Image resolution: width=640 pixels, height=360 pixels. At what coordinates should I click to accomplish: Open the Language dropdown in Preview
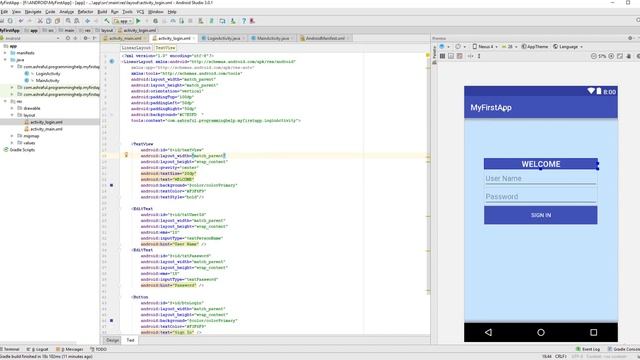coord(568,47)
